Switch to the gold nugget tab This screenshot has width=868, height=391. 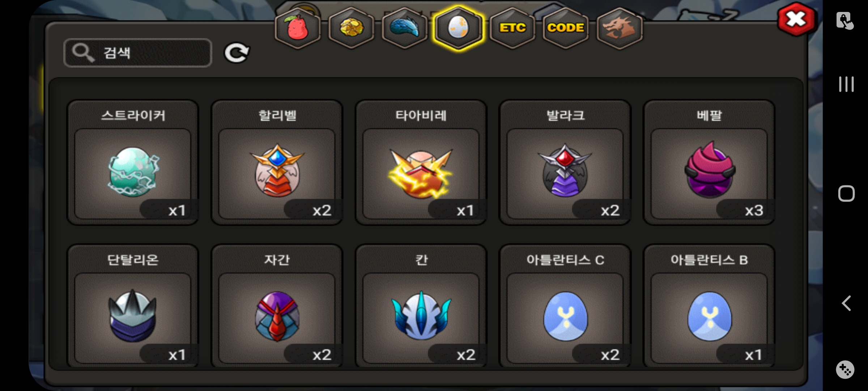click(x=351, y=28)
